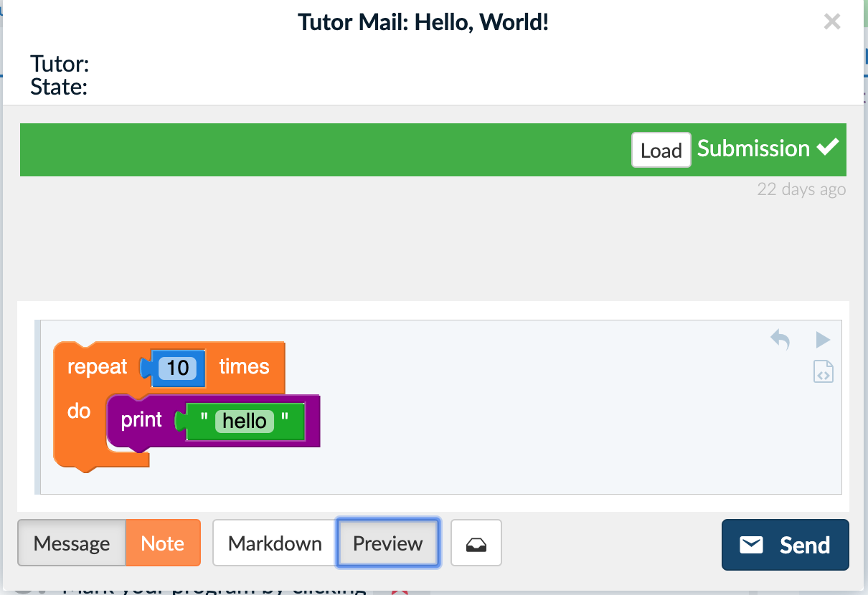Click the envelope icon on Send button
Image resolution: width=868 pixels, height=595 pixels.
(x=751, y=544)
